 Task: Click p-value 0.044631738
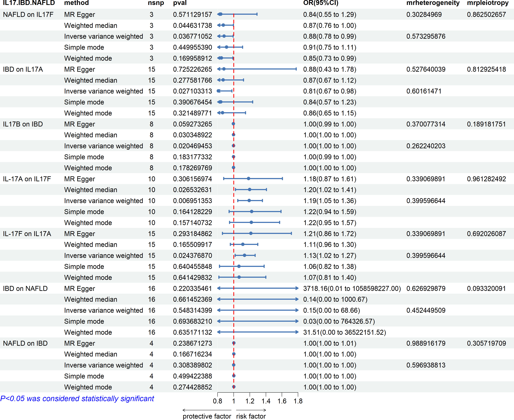(x=192, y=25)
